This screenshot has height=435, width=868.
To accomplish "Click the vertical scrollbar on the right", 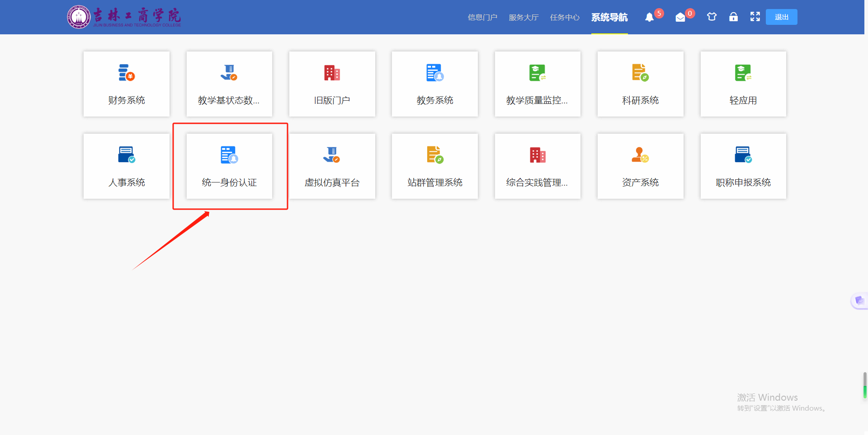I will tap(865, 385).
